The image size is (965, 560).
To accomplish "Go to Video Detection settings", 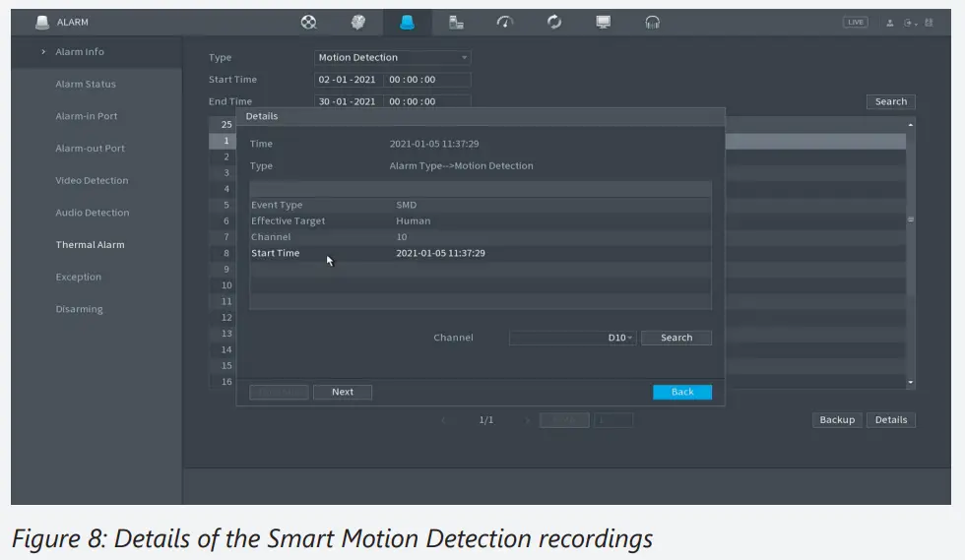I will point(92,181).
